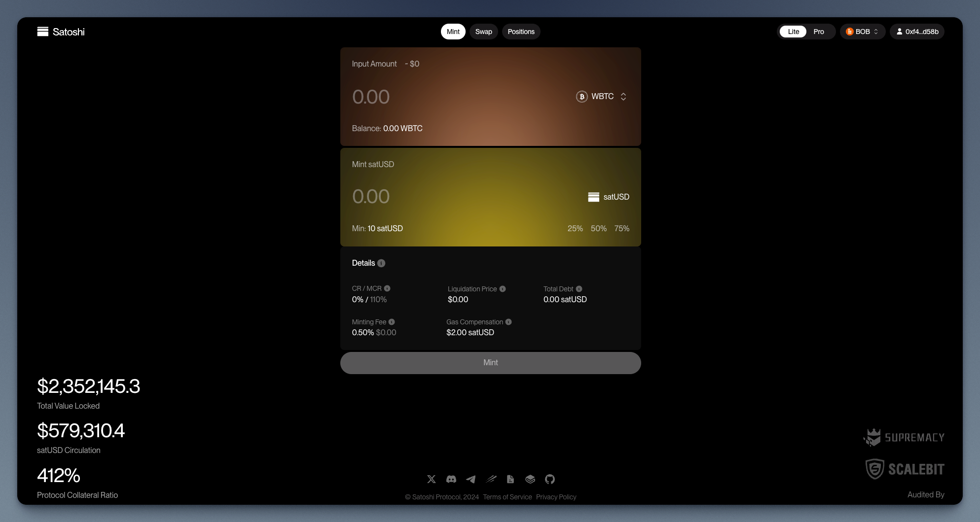This screenshot has height=522, width=980.
Task: Click the Minting Fee info icon
Action: (x=392, y=322)
